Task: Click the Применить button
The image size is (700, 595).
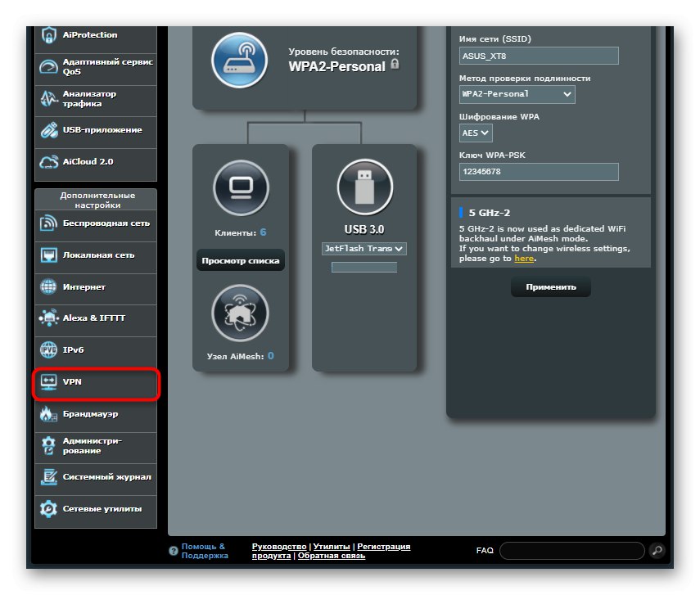Action: tap(551, 287)
